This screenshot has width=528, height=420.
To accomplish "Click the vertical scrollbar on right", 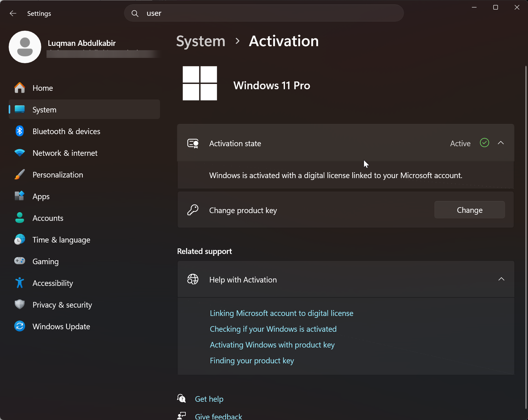I will [526, 237].
